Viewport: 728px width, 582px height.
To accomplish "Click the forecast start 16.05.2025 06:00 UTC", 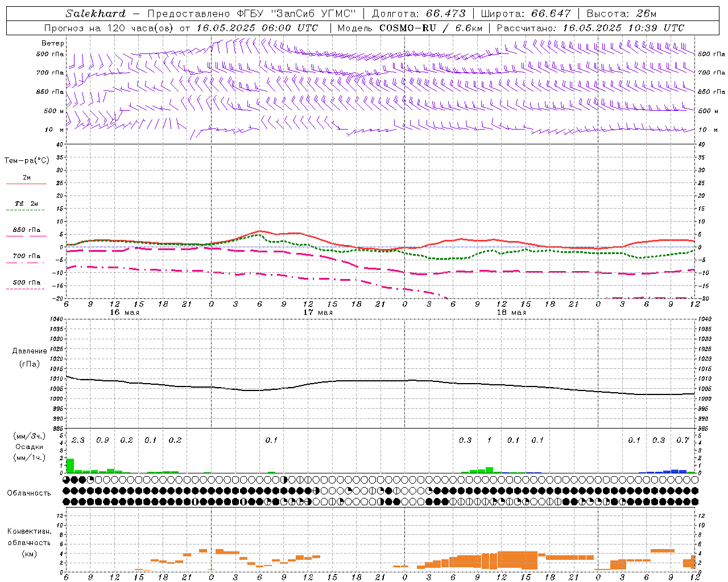I will pyautogui.click(x=257, y=28).
